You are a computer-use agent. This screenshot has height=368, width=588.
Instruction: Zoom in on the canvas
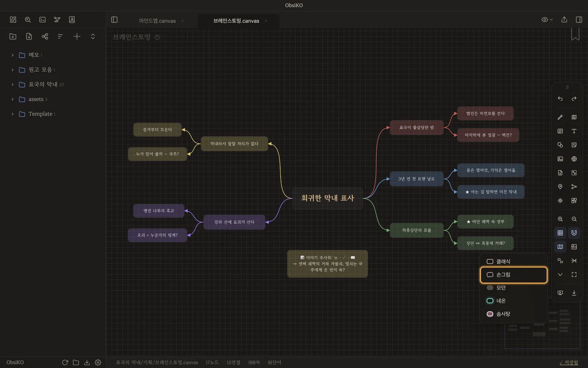pyautogui.click(x=560, y=219)
